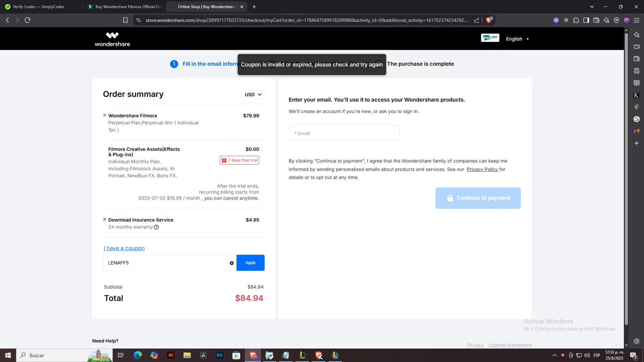This screenshot has height=362, width=644.
Task: Show hidden system tray icons
Action: click(x=555, y=355)
